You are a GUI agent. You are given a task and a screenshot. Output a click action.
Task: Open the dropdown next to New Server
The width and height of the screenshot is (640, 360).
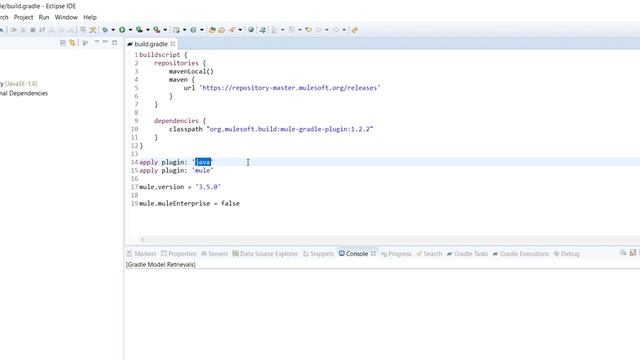(184, 30)
